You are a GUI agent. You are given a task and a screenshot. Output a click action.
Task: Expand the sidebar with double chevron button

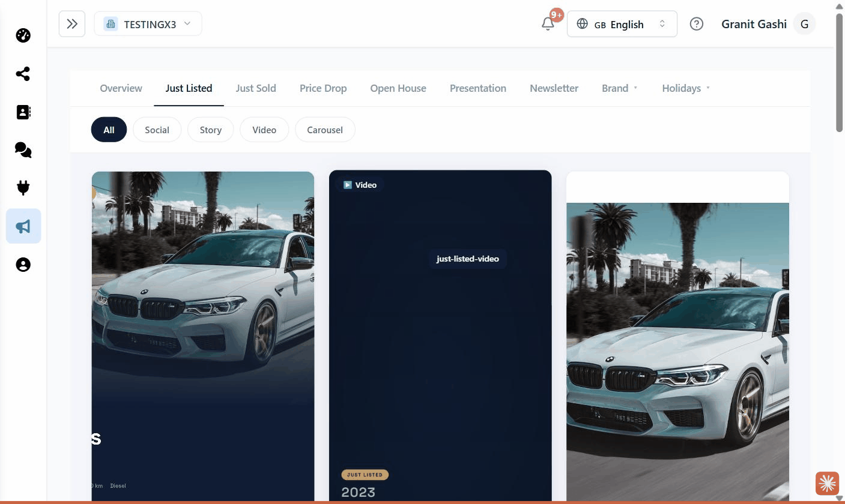[72, 24]
